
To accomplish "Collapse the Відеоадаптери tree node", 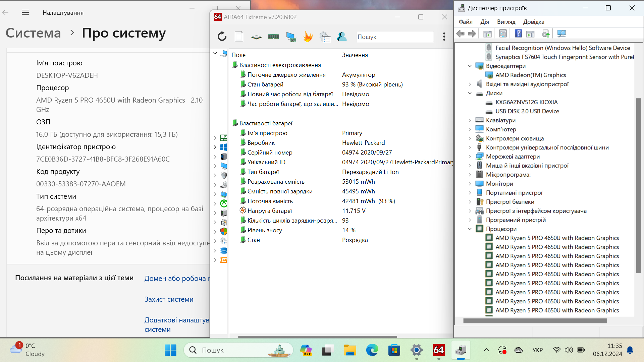I will pyautogui.click(x=470, y=66).
